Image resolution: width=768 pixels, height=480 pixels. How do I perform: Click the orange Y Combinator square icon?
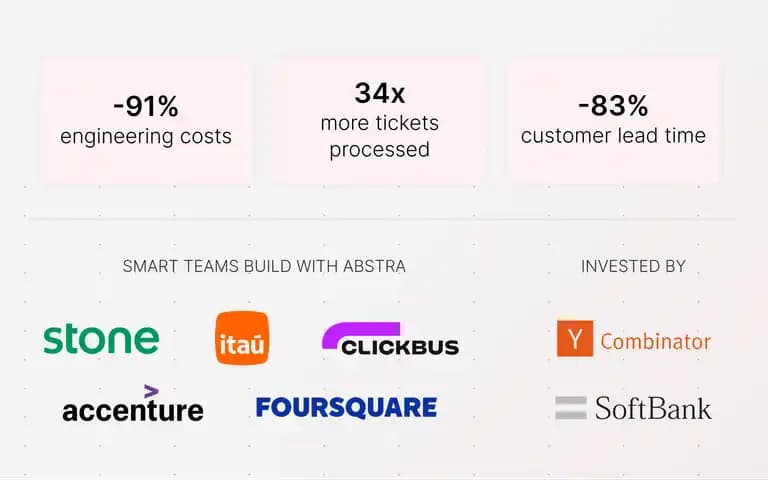[575, 338]
